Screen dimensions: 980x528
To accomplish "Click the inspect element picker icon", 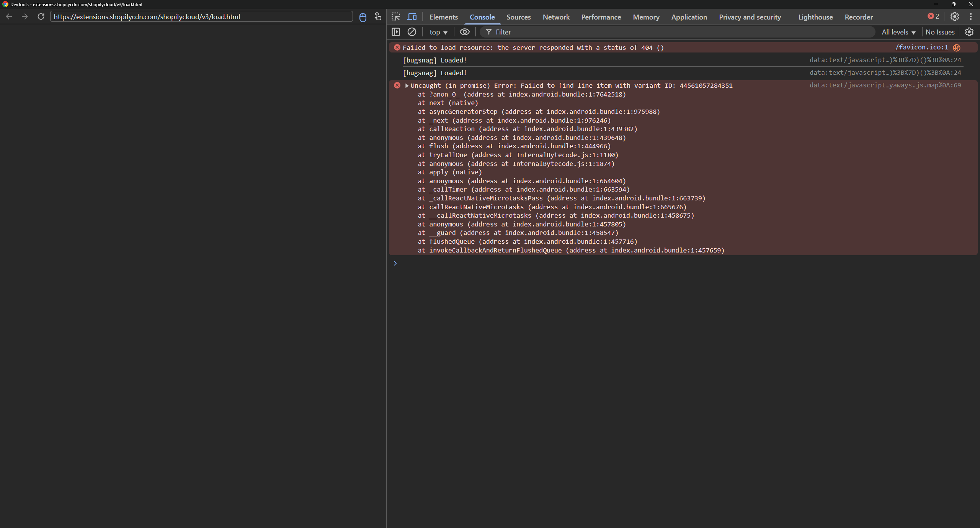I will click(396, 17).
